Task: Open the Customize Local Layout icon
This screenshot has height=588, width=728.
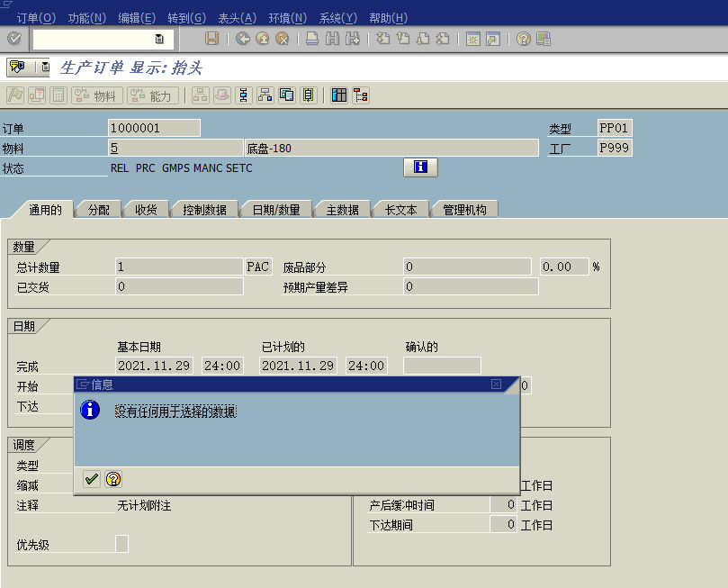Action: (544, 39)
